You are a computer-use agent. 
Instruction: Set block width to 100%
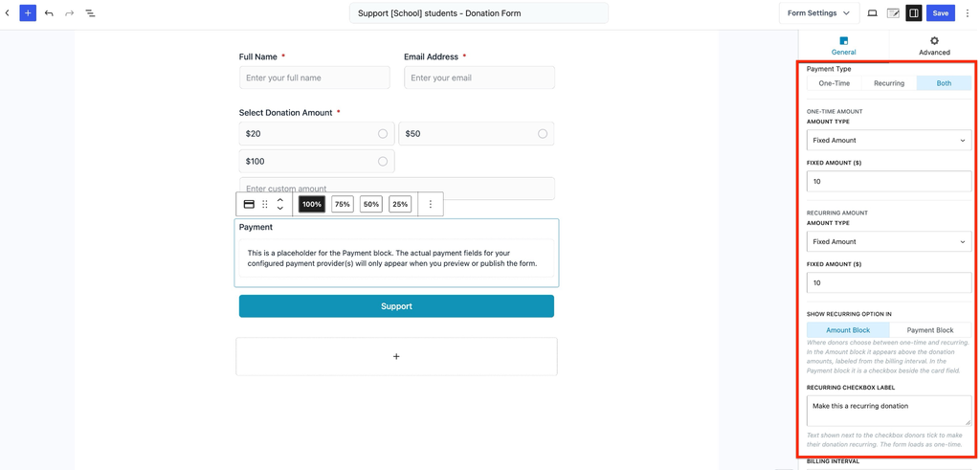(312, 205)
